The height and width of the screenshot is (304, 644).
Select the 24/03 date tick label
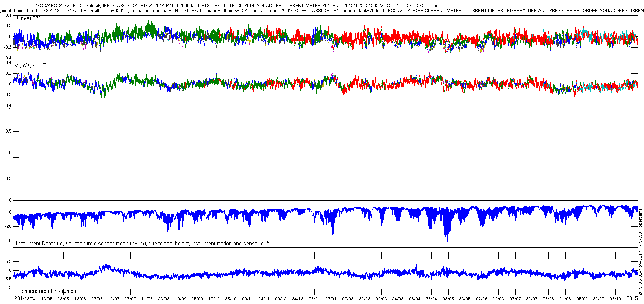[x=397, y=299]
